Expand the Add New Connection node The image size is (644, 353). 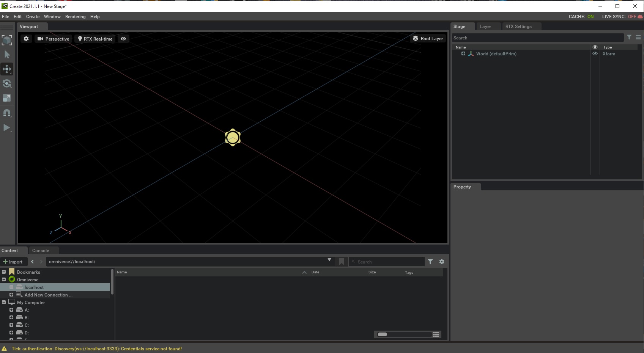pyautogui.click(x=11, y=295)
